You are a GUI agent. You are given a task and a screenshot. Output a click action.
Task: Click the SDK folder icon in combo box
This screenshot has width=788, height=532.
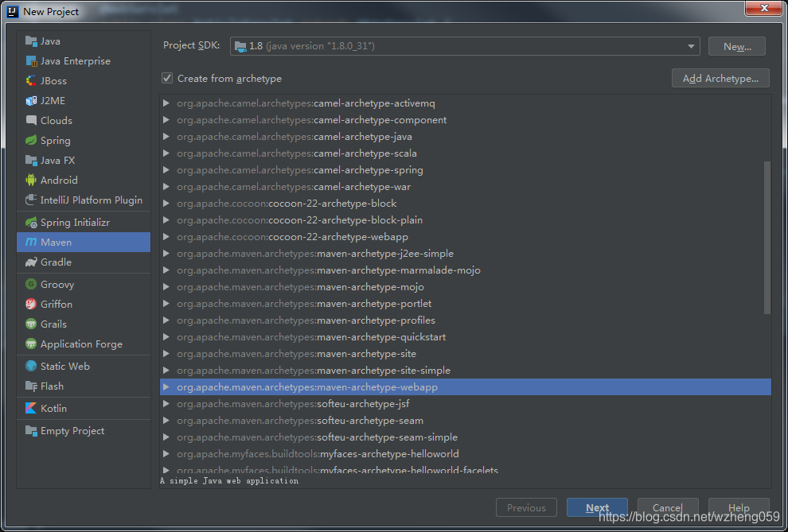click(x=240, y=46)
